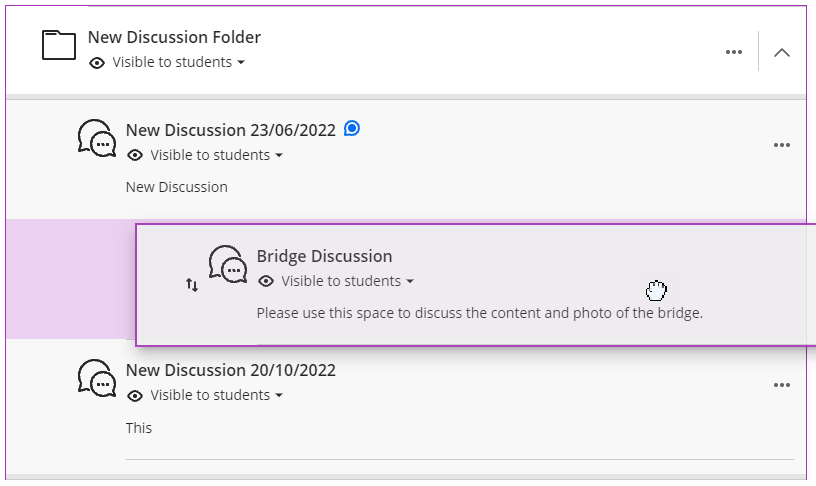The width and height of the screenshot is (816, 486).
Task: Click the Bridge Discussion description text
Action: coord(480,313)
